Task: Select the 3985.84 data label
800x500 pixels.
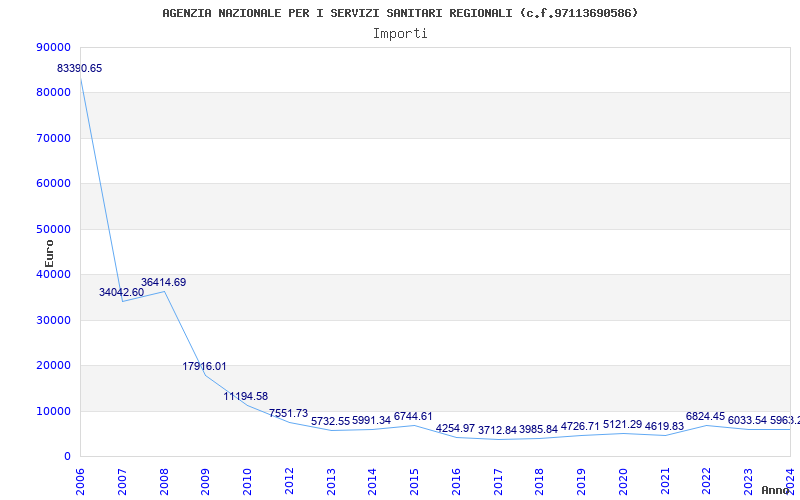Action: (538, 430)
